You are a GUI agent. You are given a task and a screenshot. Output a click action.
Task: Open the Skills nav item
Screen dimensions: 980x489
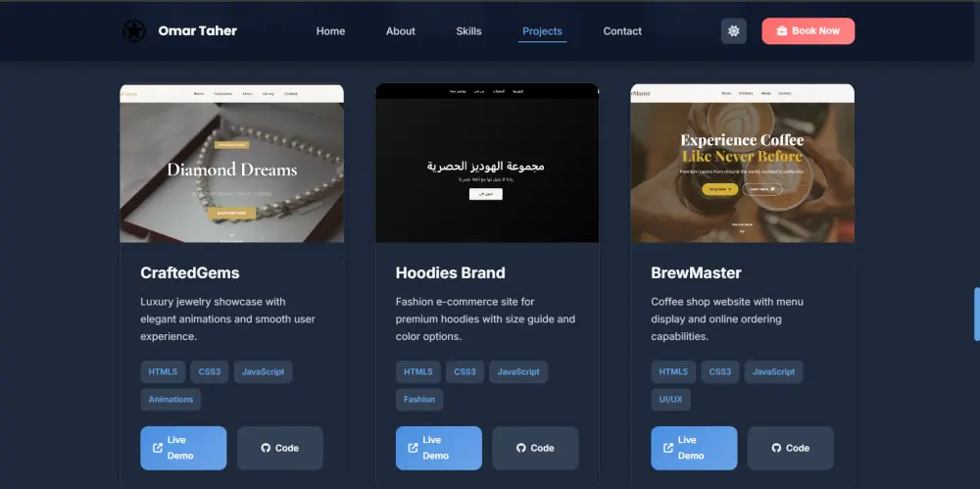(x=468, y=31)
